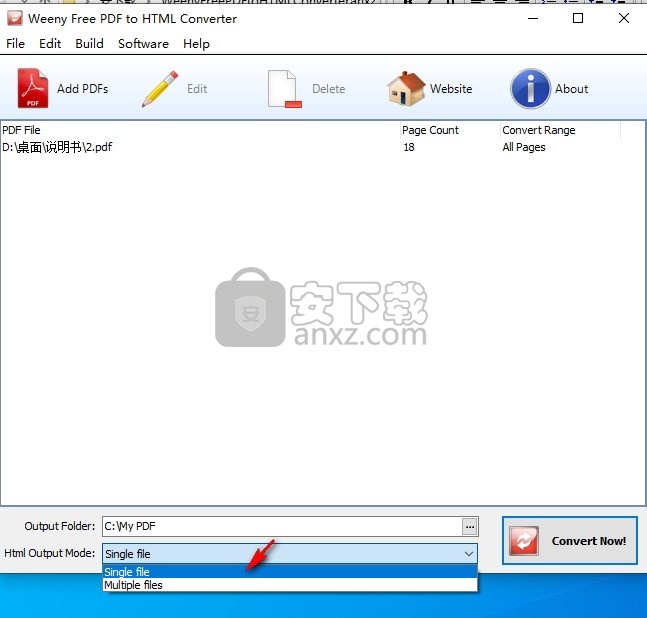Minimize the converter window
Viewport: 647px width, 618px height.
click(533, 19)
